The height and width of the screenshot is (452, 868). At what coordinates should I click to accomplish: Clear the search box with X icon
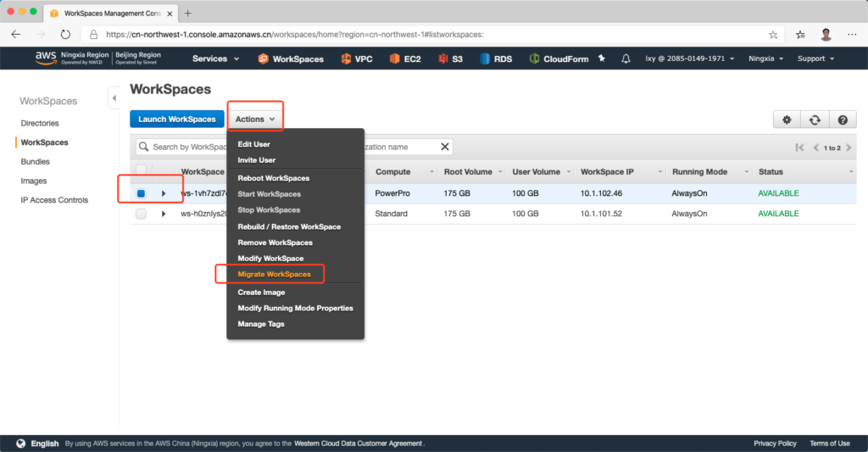click(445, 147)
